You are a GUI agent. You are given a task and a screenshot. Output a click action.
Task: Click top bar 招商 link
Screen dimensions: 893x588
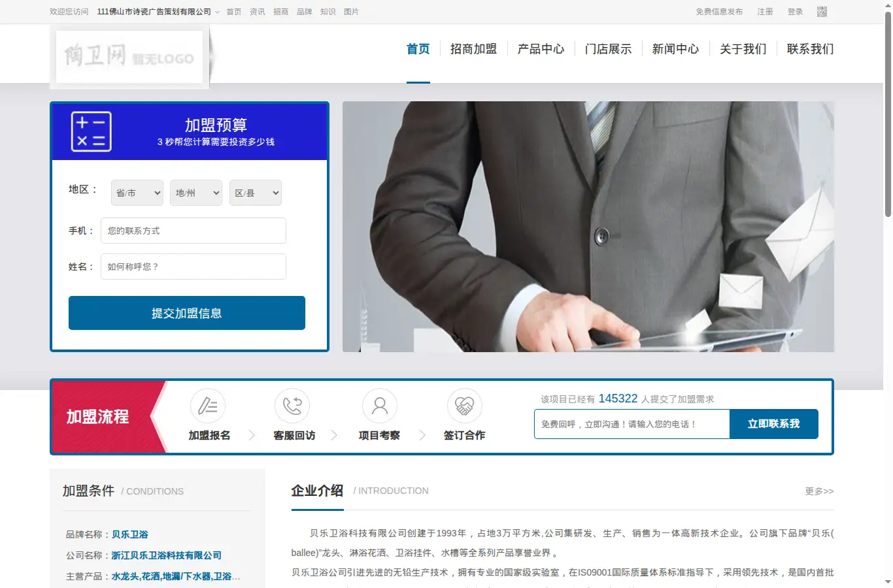tap(281, 12)
